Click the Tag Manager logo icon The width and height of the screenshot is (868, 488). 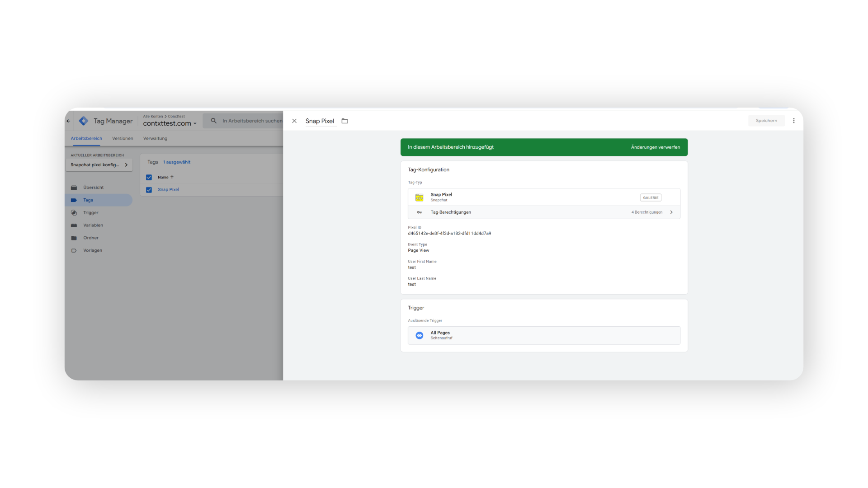(84, 121)
